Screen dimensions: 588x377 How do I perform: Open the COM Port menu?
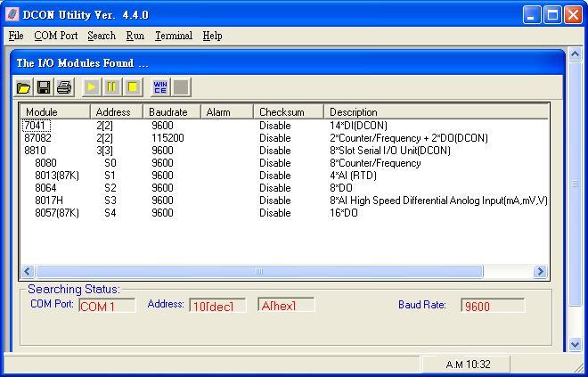[56, 36]
